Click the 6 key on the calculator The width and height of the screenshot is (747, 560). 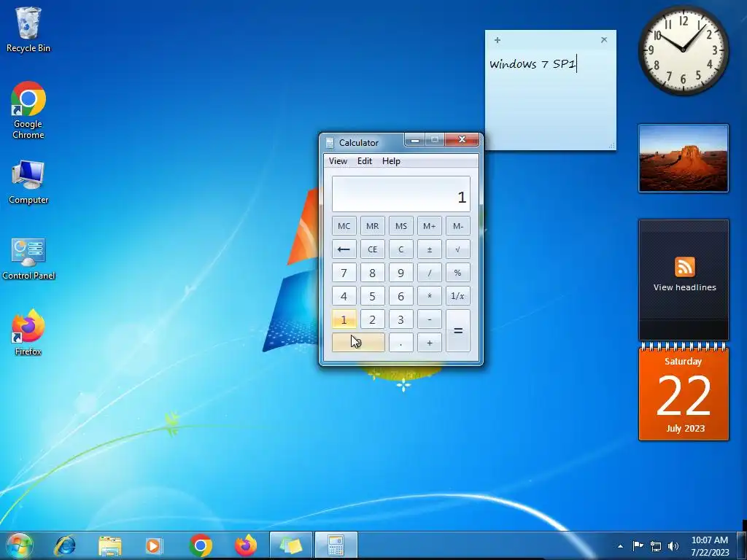[x=401, y=296]
